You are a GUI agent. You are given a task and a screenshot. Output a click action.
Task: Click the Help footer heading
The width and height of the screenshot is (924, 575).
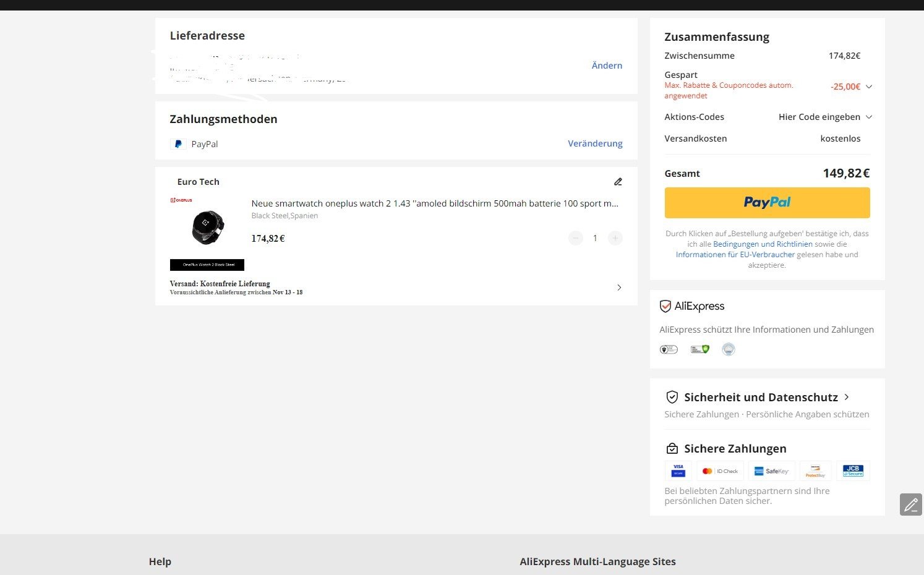160,561
